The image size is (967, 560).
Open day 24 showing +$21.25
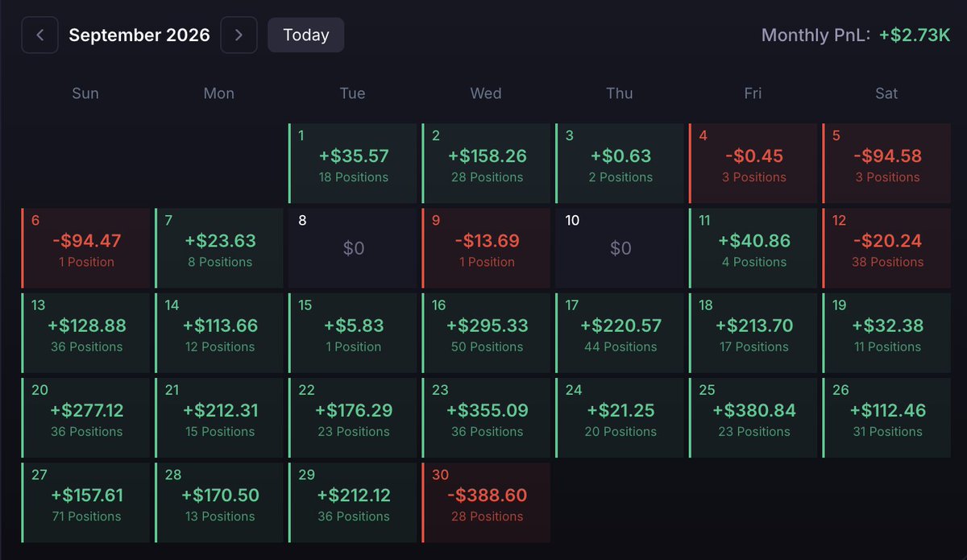[620, 417]
